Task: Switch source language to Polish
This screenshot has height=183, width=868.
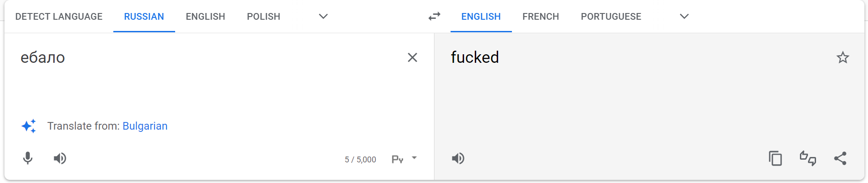Action: click(263, 17)
